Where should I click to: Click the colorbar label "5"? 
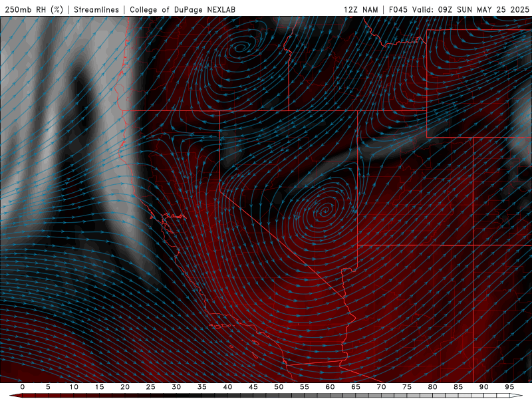tap(48, 387)
